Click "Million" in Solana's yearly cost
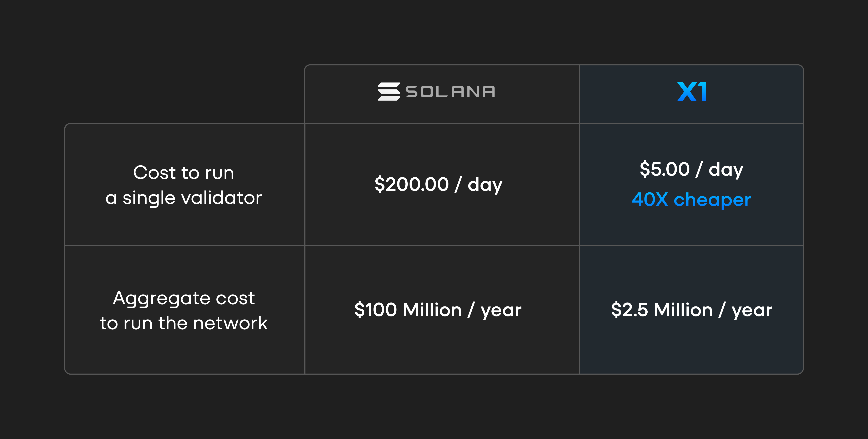Viewport: 868px width, 439px height. 432,310
